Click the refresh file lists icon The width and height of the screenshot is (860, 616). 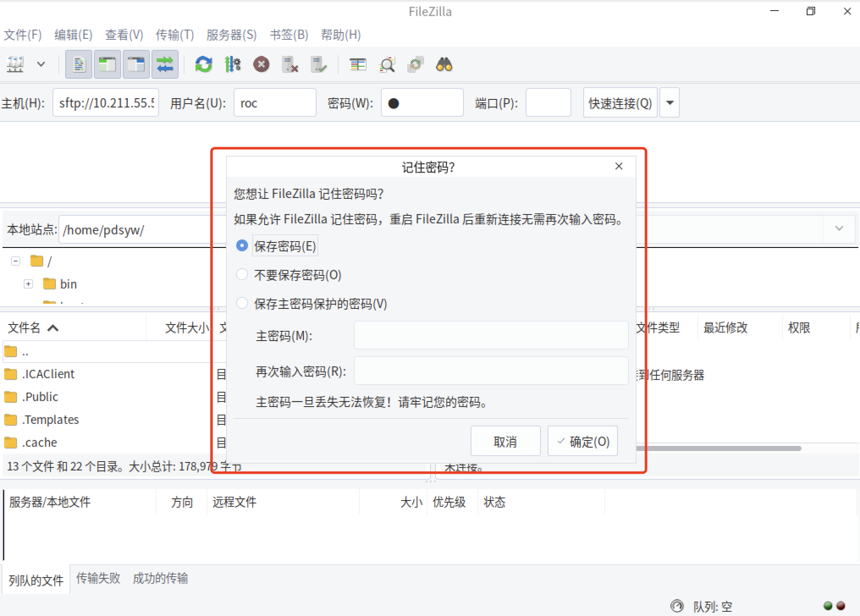point(204,65)
